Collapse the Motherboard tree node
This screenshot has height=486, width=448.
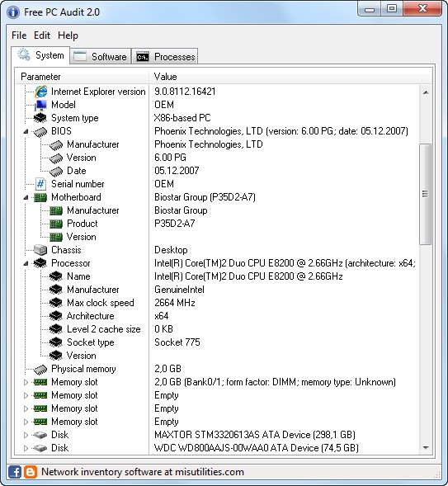tap(26, 197)
